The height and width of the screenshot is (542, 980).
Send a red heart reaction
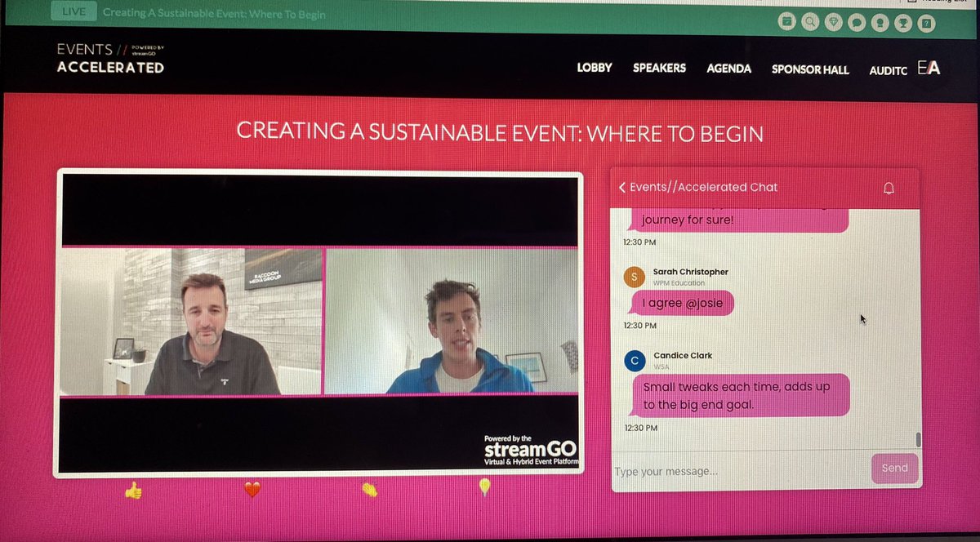(252, 490)
